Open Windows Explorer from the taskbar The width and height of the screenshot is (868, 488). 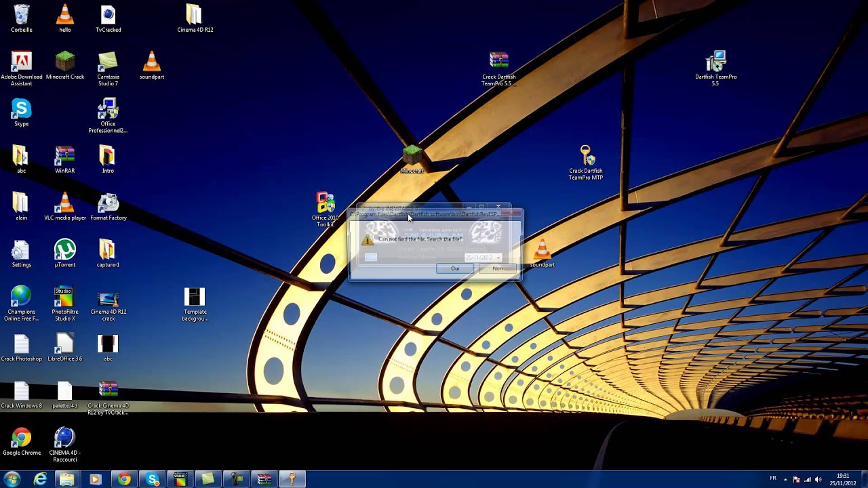(66, 479)
